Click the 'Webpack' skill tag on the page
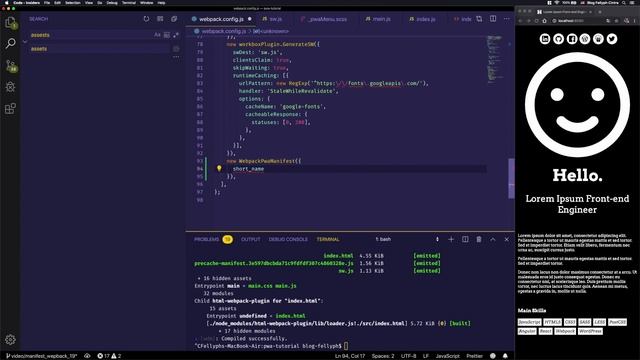This screenshot has height=360, width=640. [565, 331]
